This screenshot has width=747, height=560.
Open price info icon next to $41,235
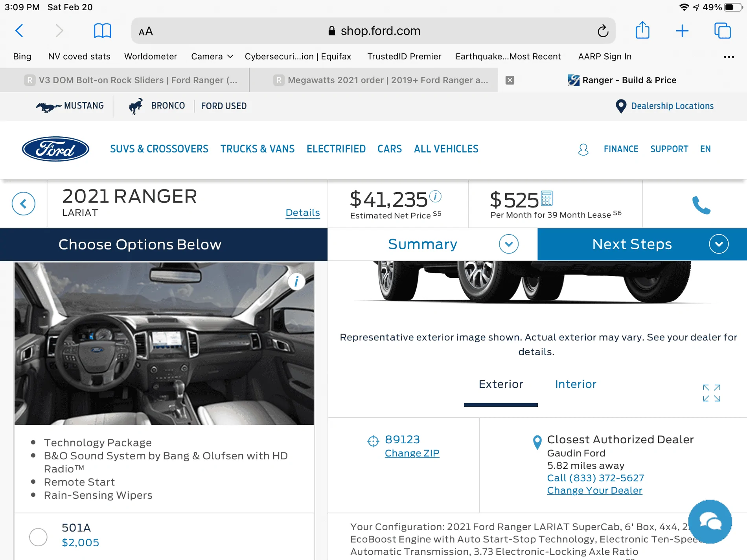click(x=435, y=196)
